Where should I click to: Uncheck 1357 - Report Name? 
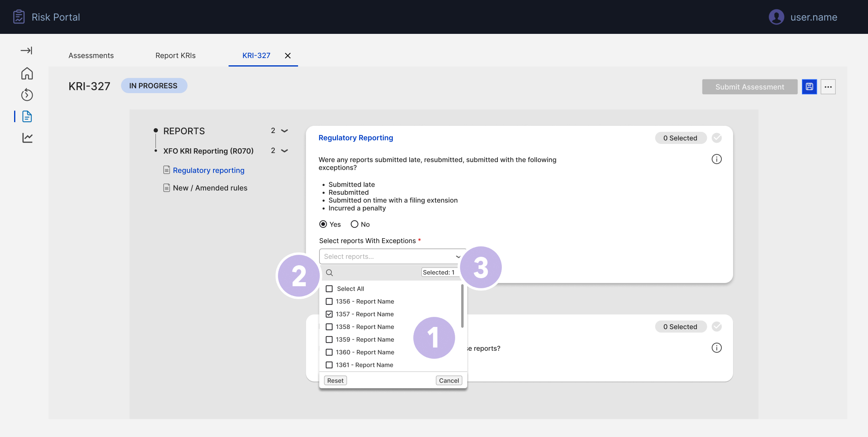pyautogui.click(x=329, y=314)
